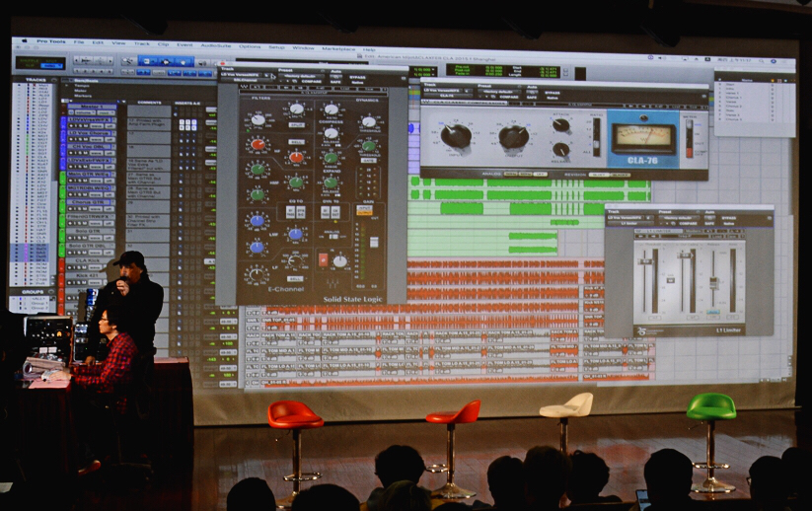Click the CLA-76 Attack knob
812x511 pixels.
tap(560, 124)
